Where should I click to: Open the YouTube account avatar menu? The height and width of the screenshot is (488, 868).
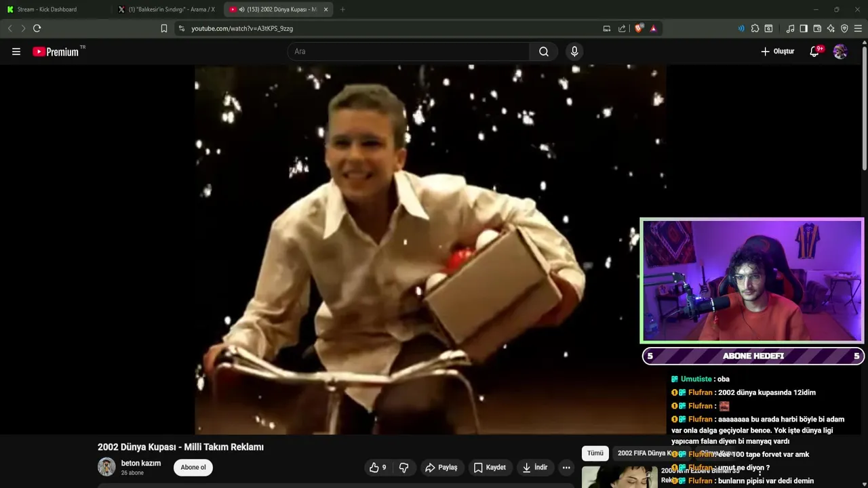[x=840, y=52]
